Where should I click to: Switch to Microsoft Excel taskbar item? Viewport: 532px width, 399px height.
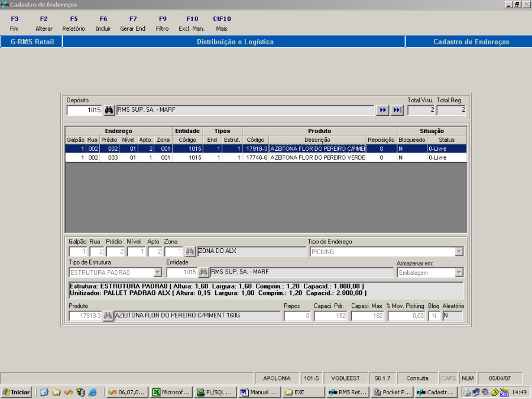point(171,392)
